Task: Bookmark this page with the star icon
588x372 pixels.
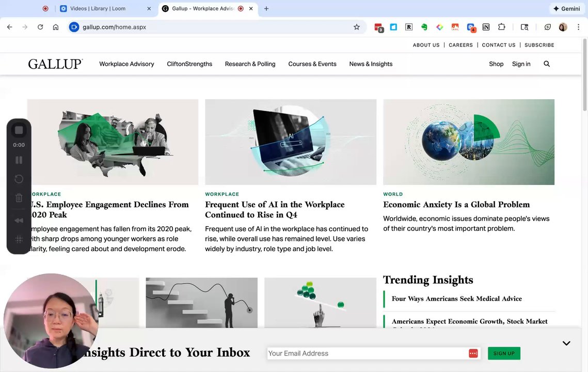Action: pos(357,27)
